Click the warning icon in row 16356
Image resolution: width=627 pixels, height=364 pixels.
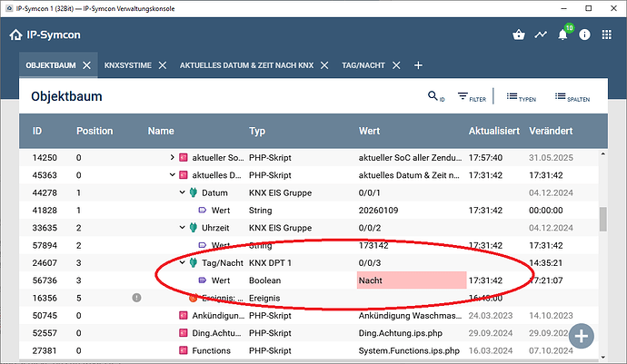(136, 297)
